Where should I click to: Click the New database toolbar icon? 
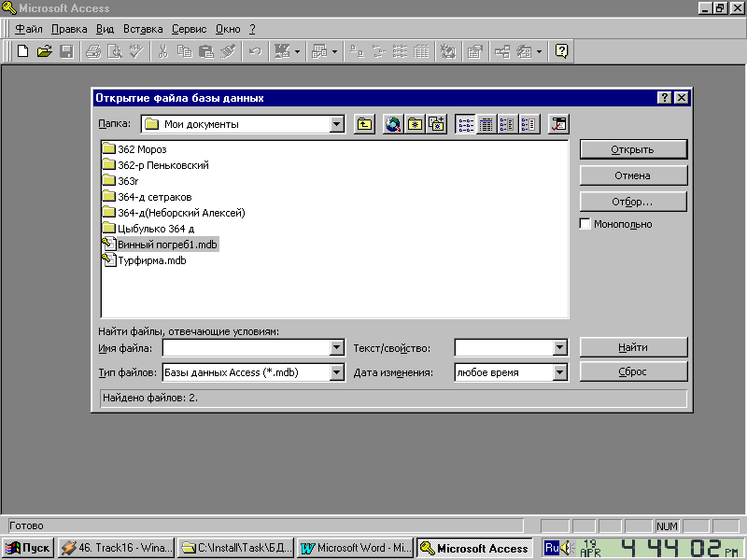(22, 51)
